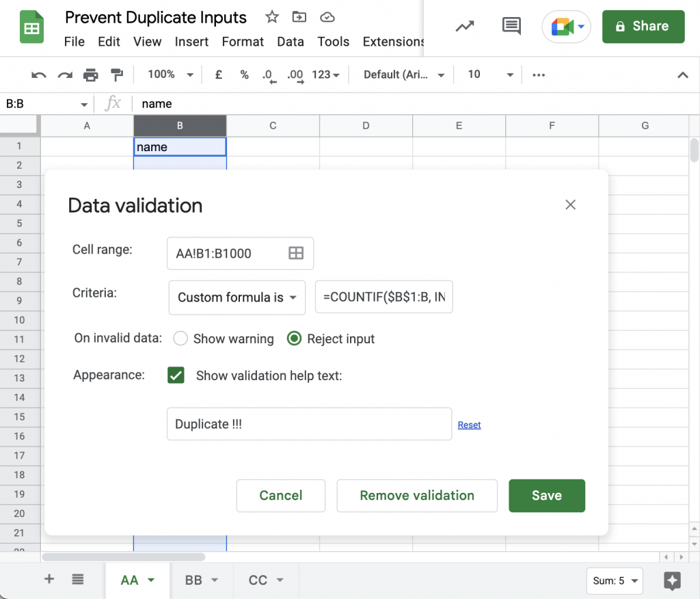The image size is (700, 599).
Task: Open the comment history icon
Action: [511, 27]
